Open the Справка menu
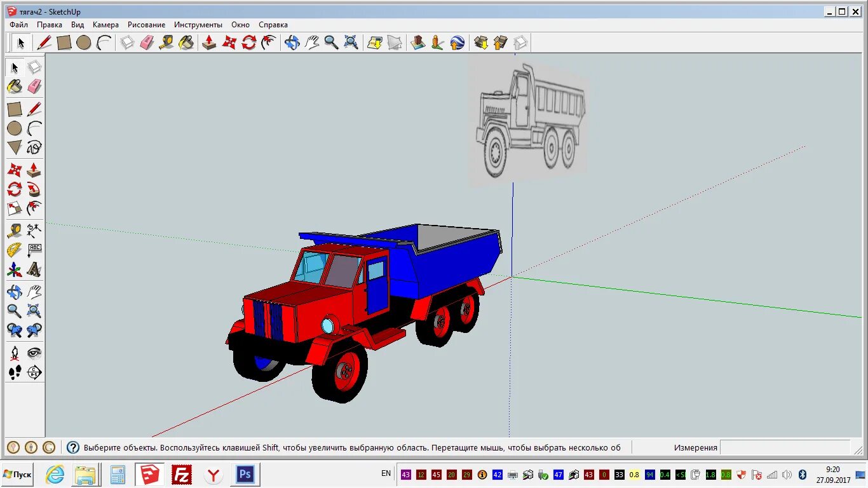Image resolution: width=868 pixels, height=488 pixels. pos(273,25)
